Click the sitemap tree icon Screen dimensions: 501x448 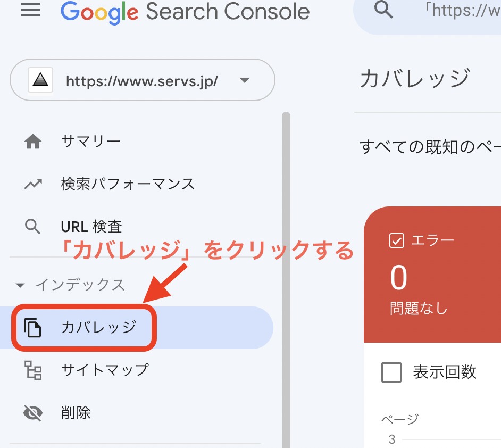coord(33,370)
